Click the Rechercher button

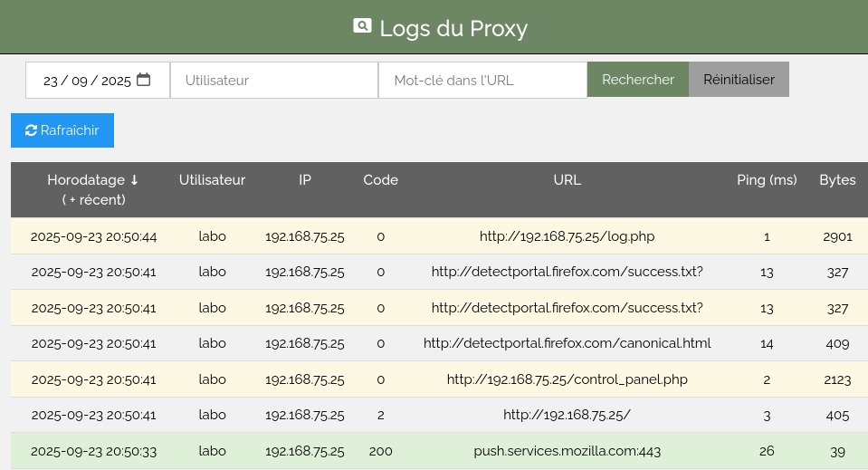point(638,80)
